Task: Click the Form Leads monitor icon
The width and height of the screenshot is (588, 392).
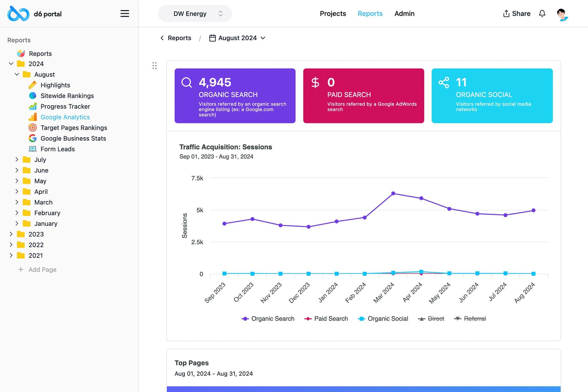Action: [32, 149]
